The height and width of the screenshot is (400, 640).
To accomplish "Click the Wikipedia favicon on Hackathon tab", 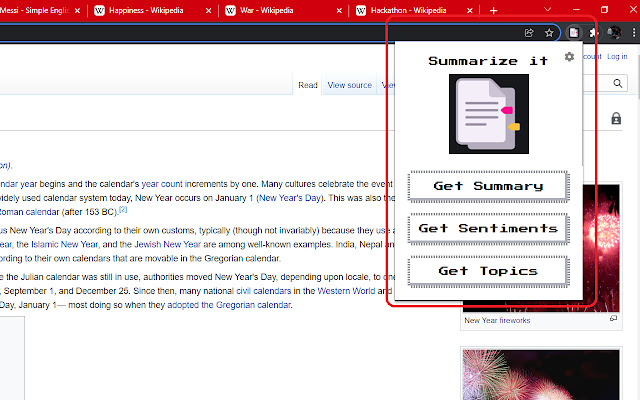I will pos(361,11).
